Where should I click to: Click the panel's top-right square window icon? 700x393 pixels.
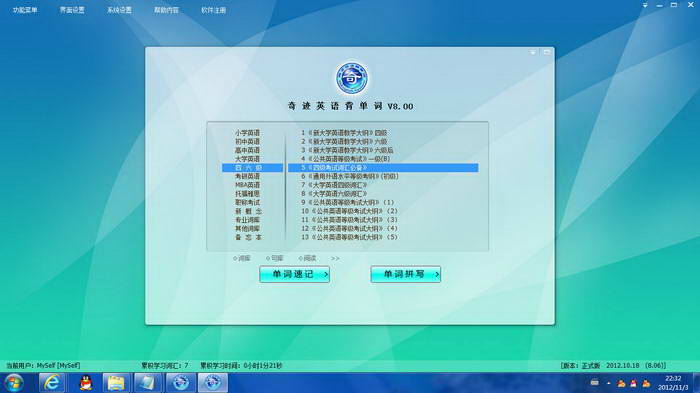point(546,53)
